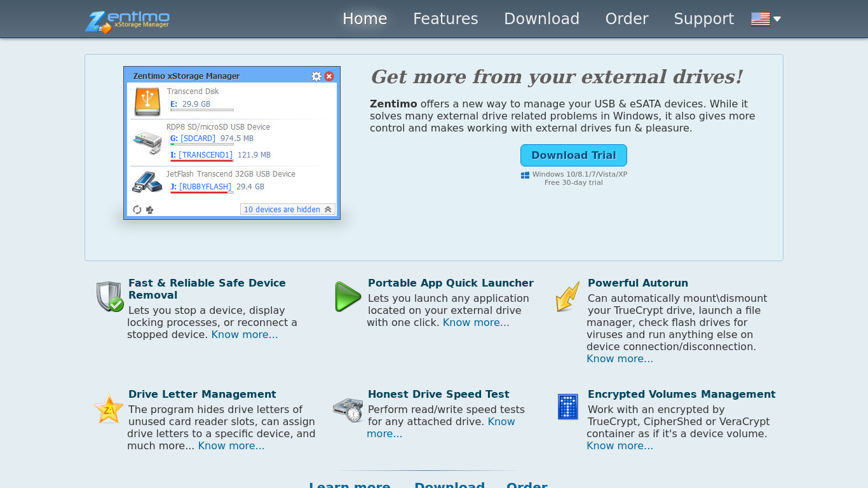Click the drive stopwatch speed test icon
This screenshot has width=868, height=488.
(x=348, y=410)
